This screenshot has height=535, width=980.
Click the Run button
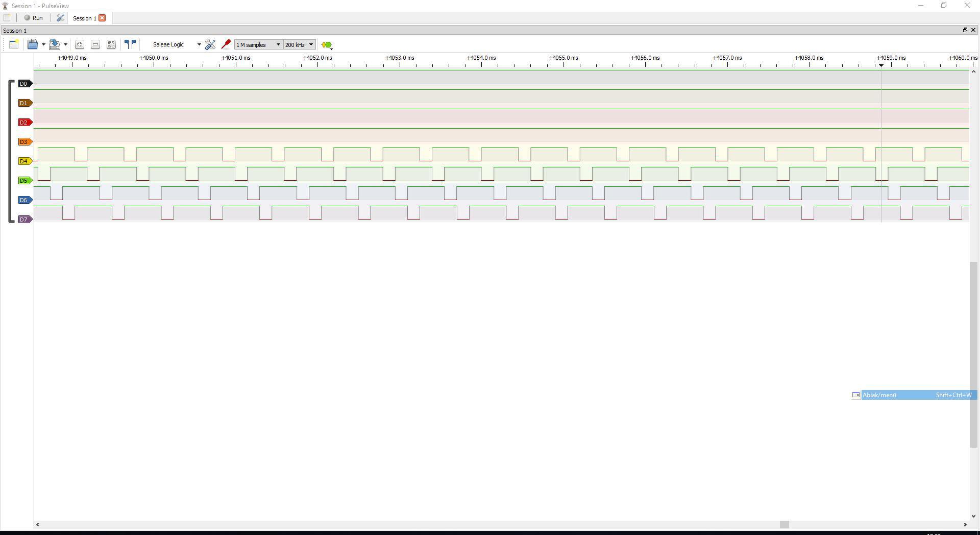(34, 18)
